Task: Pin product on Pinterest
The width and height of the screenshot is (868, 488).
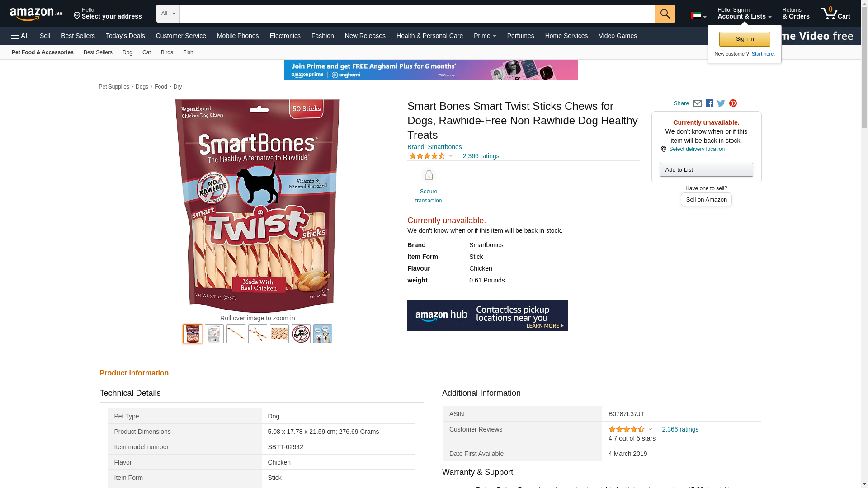Action: click(733, 103)
